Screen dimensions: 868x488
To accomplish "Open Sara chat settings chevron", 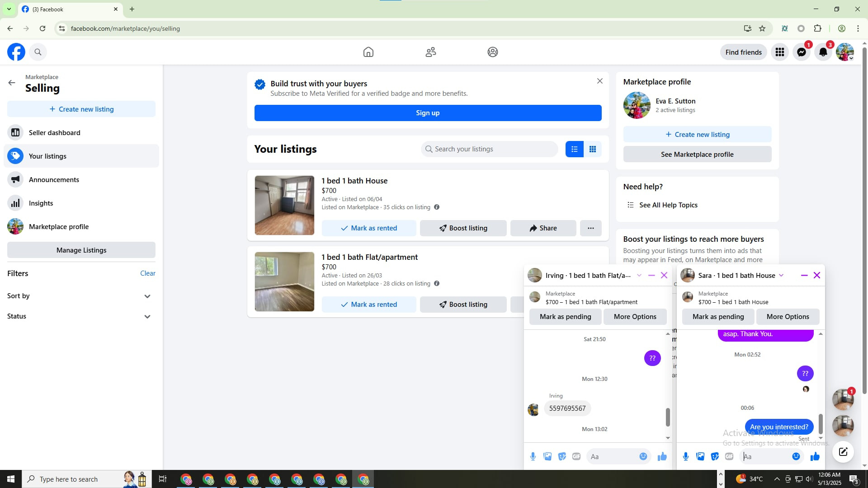I will point(781,276).
